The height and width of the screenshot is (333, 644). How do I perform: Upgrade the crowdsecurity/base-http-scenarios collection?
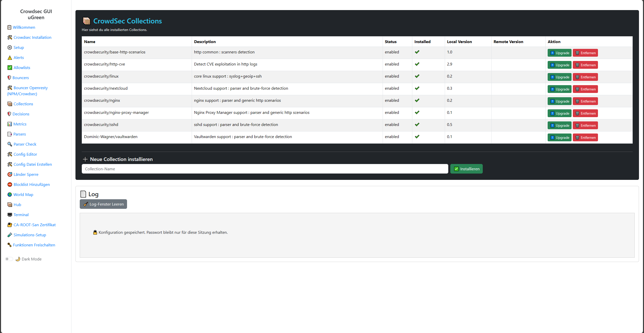click(x=559, y=53)
